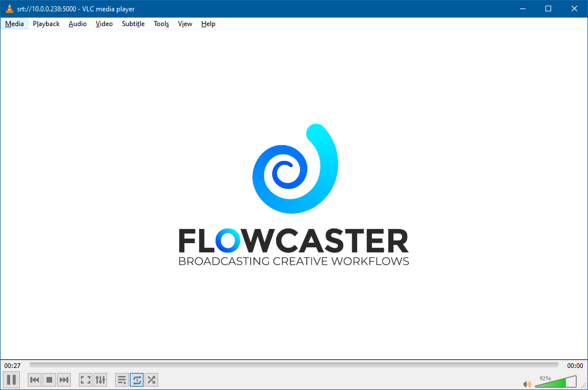The image size is (588, 390).
Task: Show extended settings equalizer panel
Action: coord(100,380)
